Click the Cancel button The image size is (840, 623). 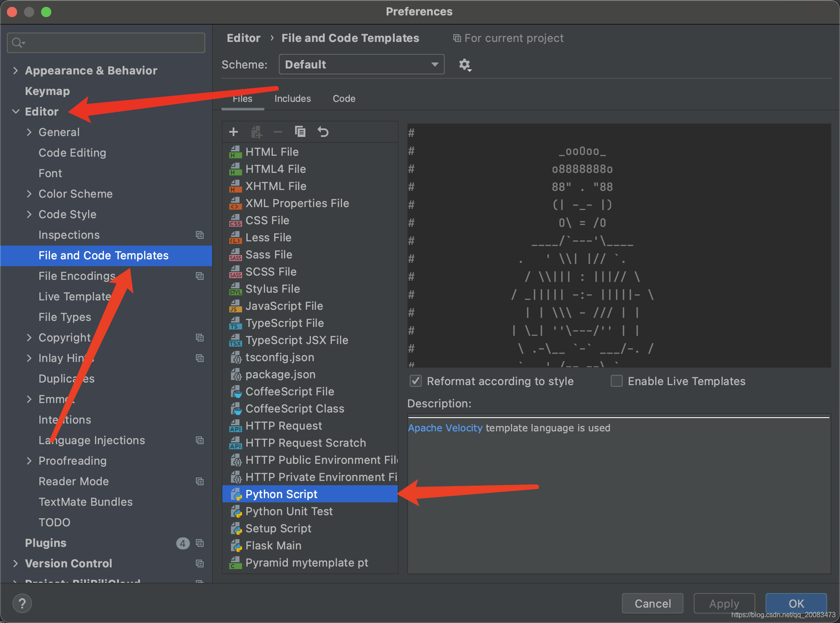[652, 603]
